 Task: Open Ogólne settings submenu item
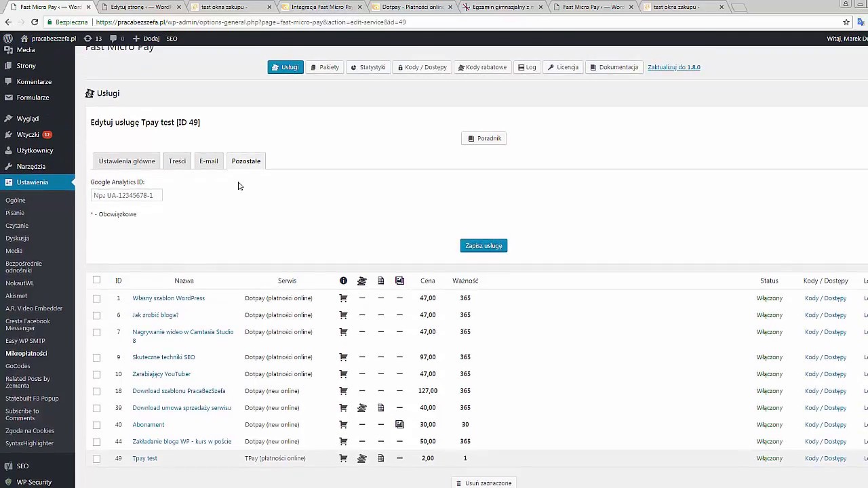[x=16, y=201]
